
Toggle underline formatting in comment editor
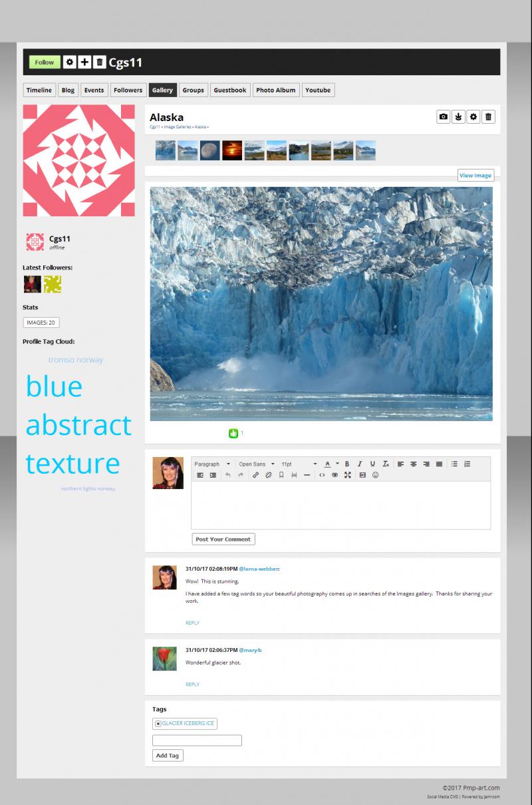(372, 464)
